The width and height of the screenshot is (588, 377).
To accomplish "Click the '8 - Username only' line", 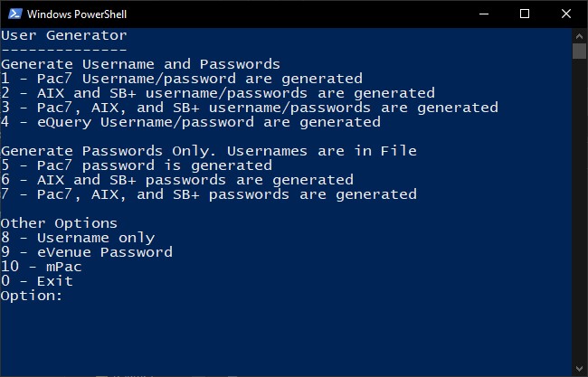I will click(78, 238).
